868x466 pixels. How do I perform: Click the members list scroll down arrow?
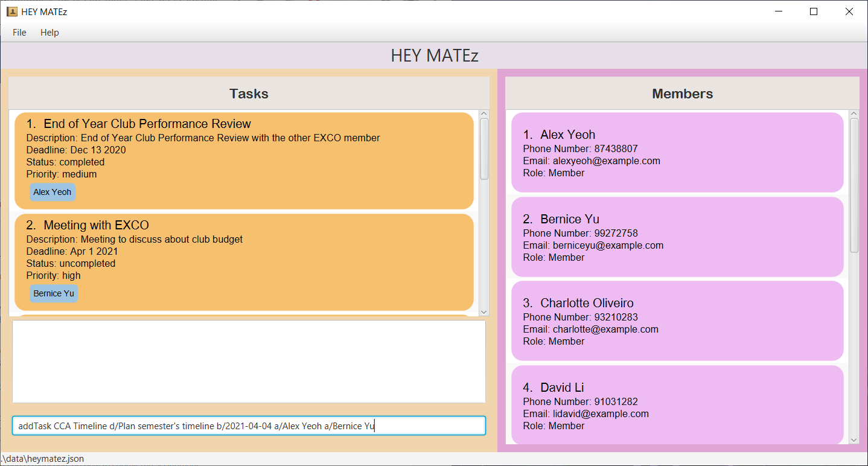(854, 440)
